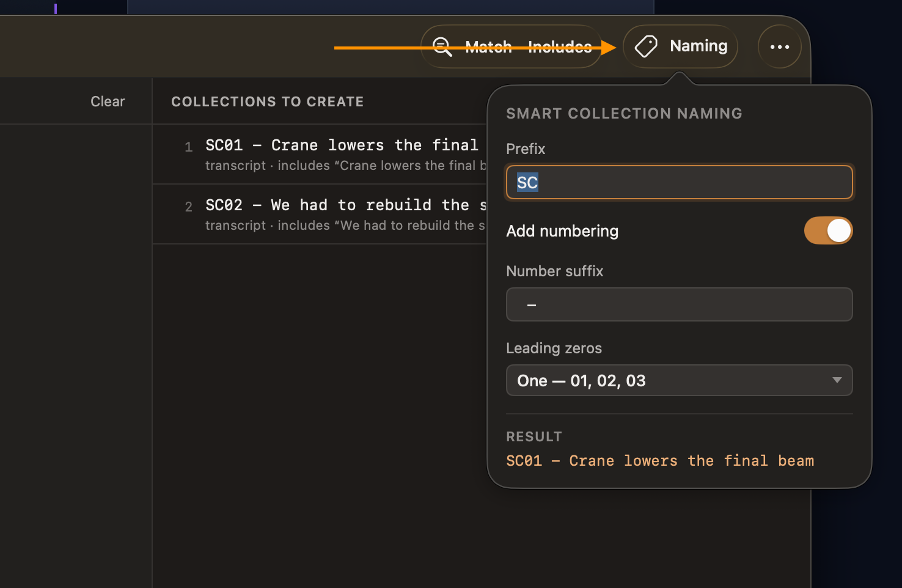Focus the Prefix input field
Image resolution: width=902 pixels, height=588 pixels.
[x=679, y=182]
